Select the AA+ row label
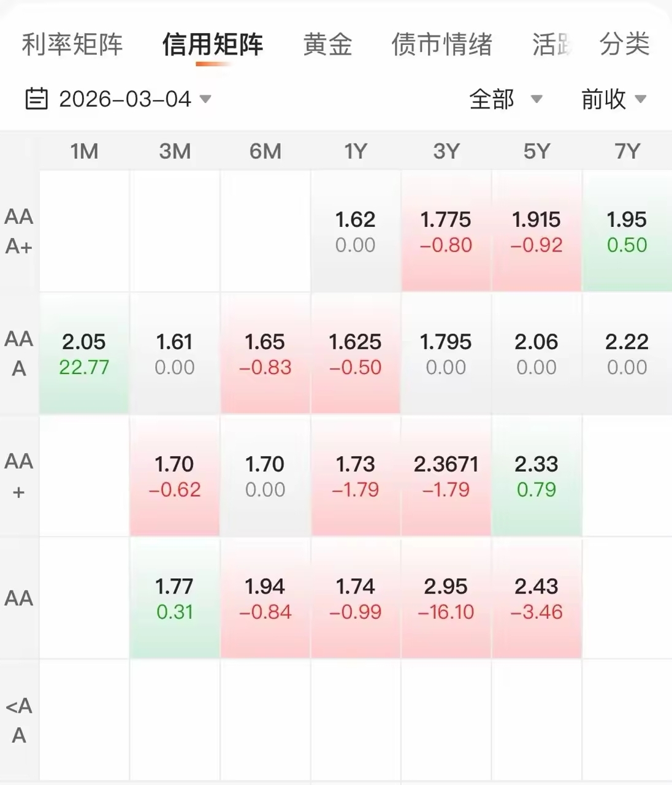The width and height of the screenshot is (672, 785). (x=19, y=476)
